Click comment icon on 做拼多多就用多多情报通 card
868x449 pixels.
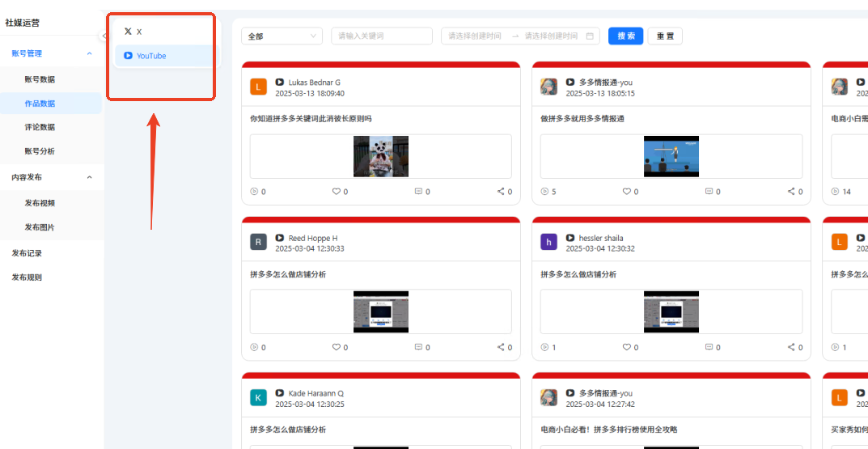coord(709,192)
